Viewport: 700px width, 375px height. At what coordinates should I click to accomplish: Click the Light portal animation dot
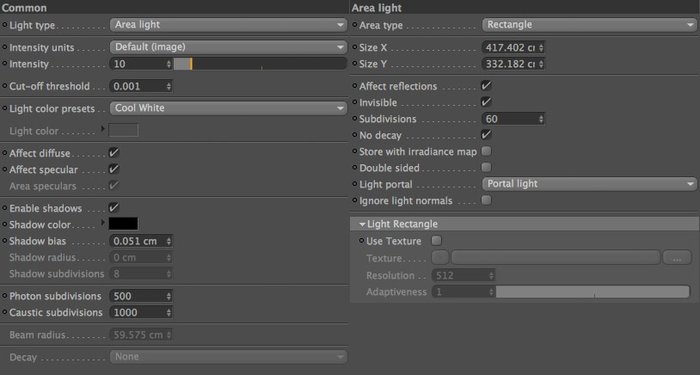[x=355, y=184]
